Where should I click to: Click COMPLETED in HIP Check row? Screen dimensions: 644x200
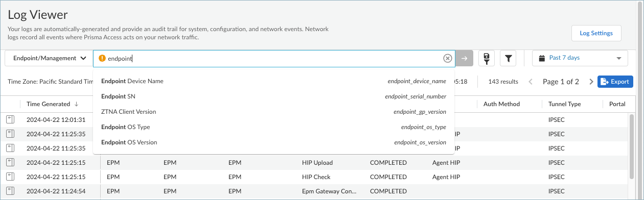(x=388, y=177)
